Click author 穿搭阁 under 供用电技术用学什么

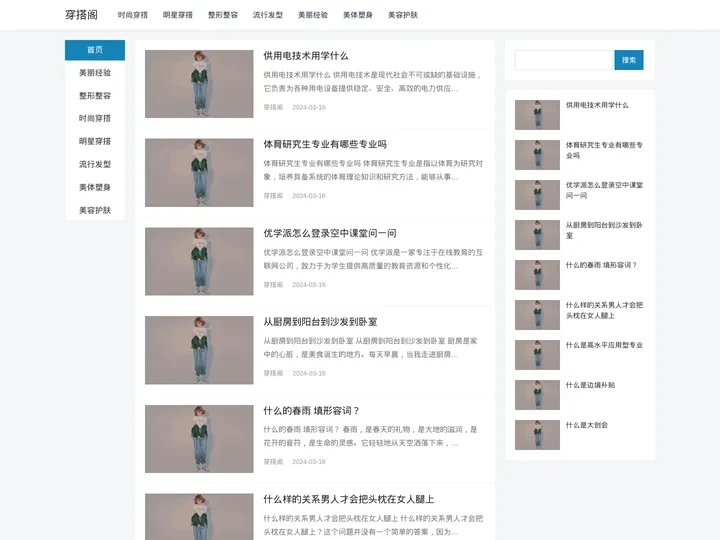coord(273,107)
